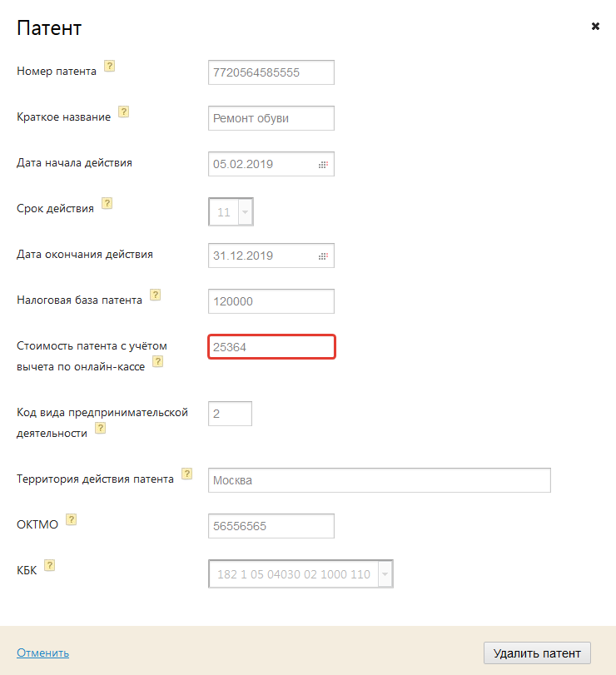Image resolution: width=616 pixels, height=675 pixels.
Task: Click the Удалить патент button
Action: [537, 653]
